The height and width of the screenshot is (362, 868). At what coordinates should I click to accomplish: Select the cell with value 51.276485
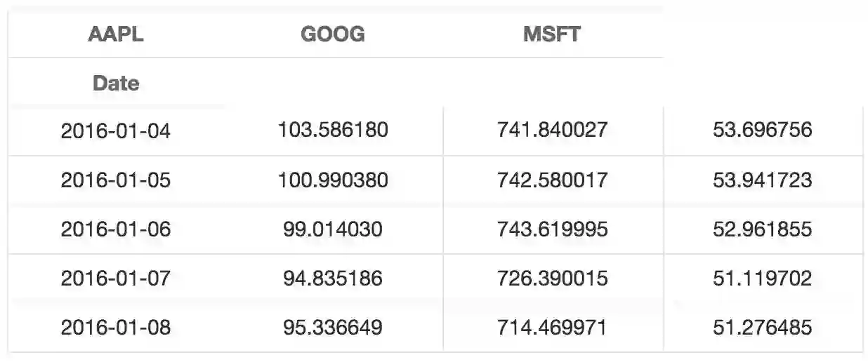(762, 328)
